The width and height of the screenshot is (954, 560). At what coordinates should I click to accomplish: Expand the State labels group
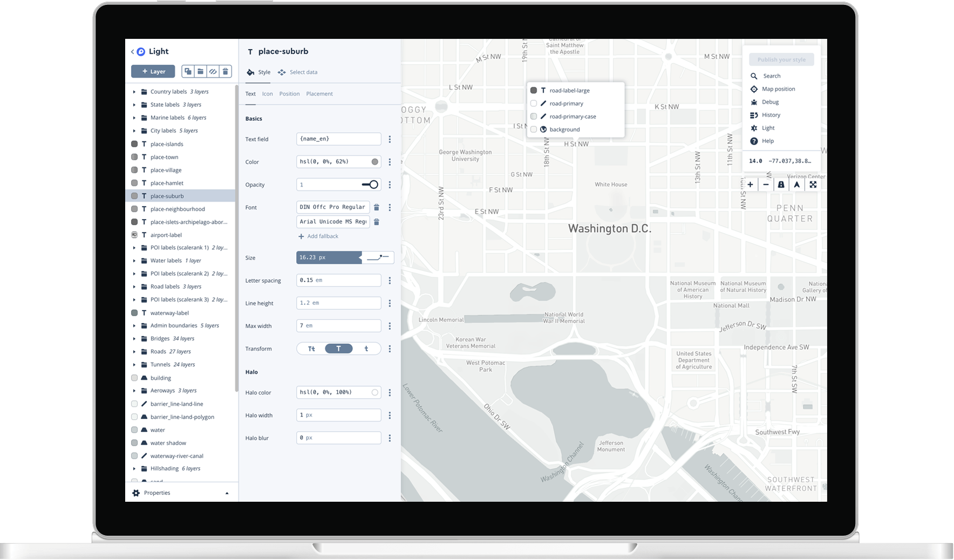(x=134, y=105)
